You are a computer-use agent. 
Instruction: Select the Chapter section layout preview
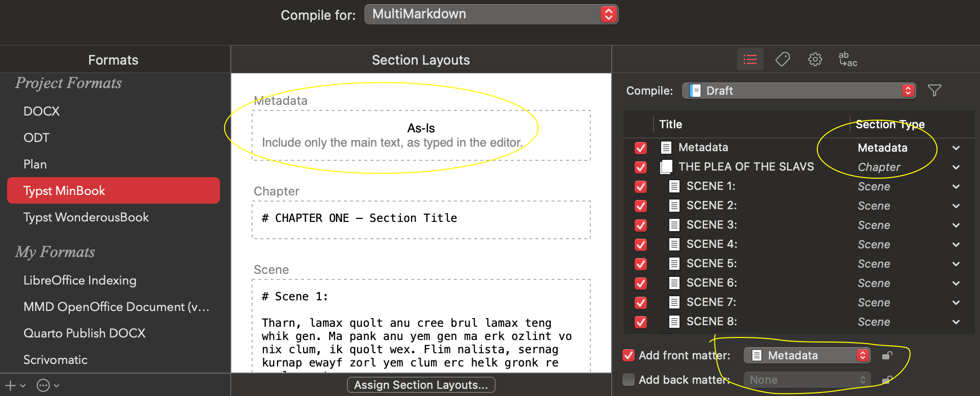click(421, 219)
